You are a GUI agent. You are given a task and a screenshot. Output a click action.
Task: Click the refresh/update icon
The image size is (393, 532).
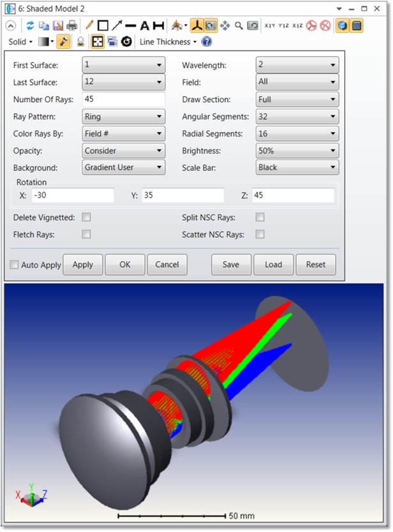30,26
